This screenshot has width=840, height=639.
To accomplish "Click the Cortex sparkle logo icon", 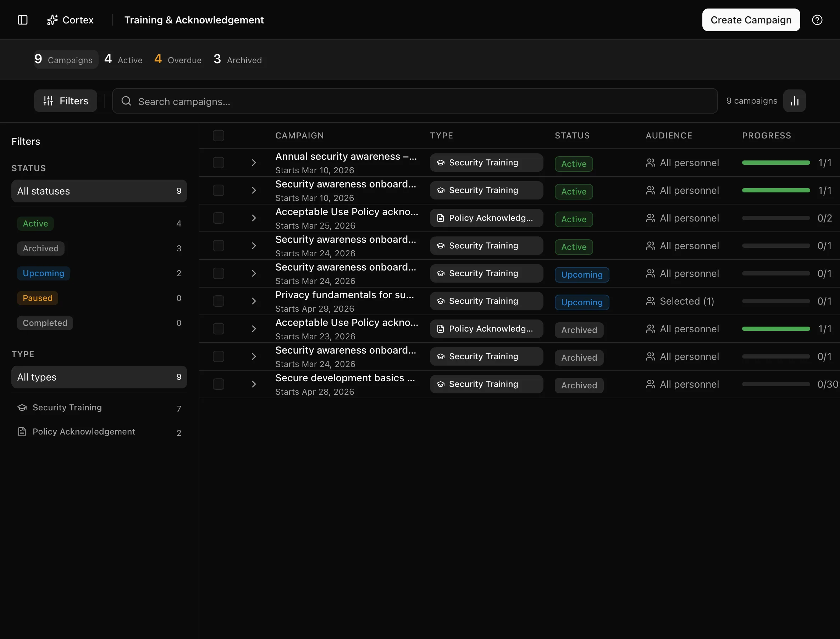I will tap(52, 20).
